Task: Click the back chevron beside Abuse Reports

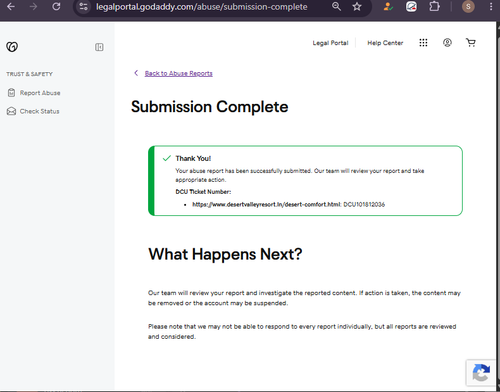Action: coord(136,73)
